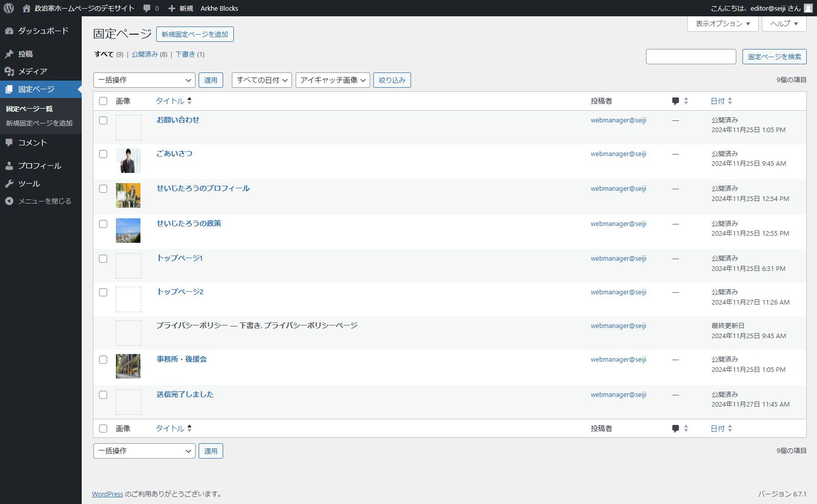Click the comments bubble icon in admin bar
Image resolution: width=817 pixels, height=504 pixels.
click(147, 9)
